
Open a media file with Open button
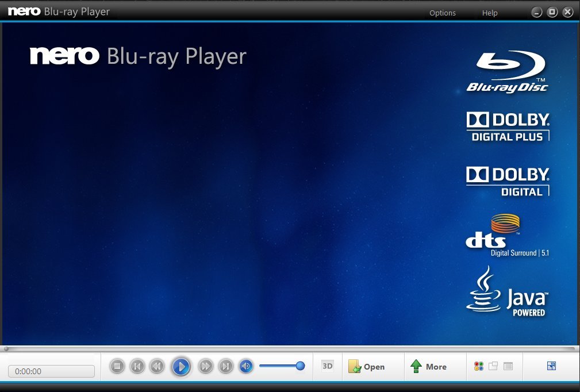pyautogui.click(x=367, y=367)
